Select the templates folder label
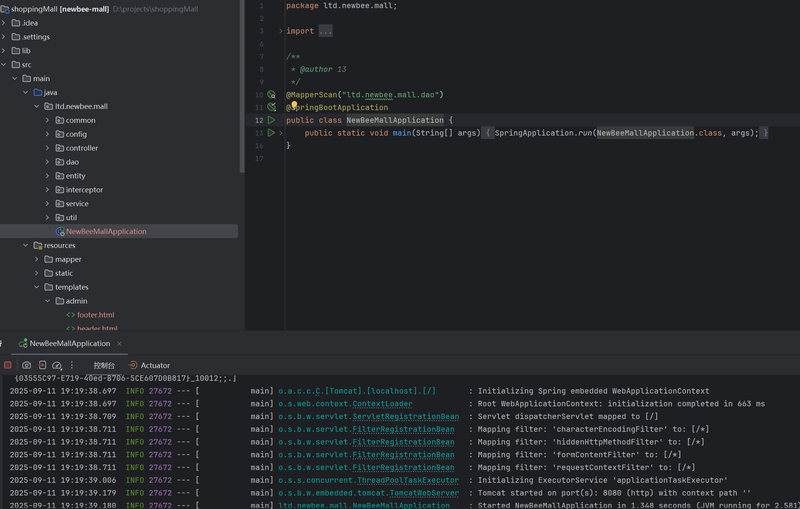The width and height of the screenshot is (800, 509). pyautogui.click(x=71, y=287)
